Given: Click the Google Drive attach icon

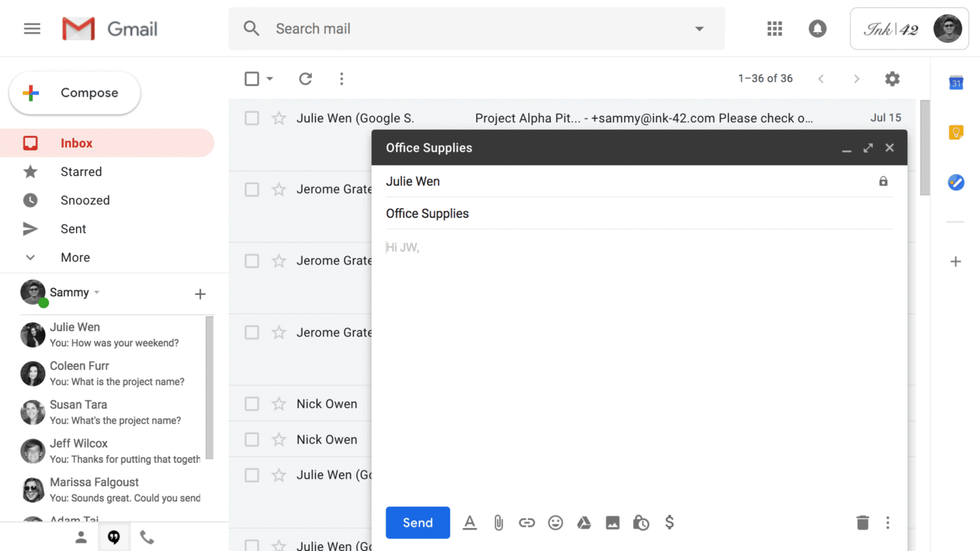Looking at the screenshot, I should point(584,523).
